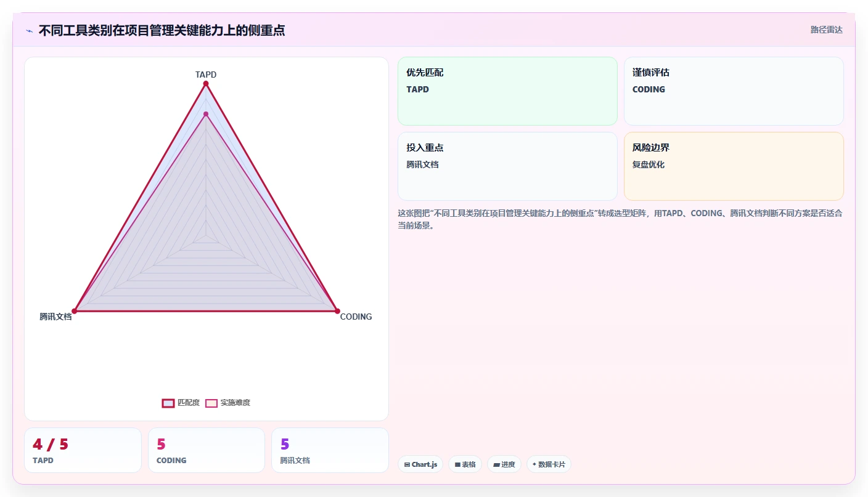Viewport: 868px width, 497px height.
Task: Click the TAPD axis label on radar
Action: tap(206, 75)
